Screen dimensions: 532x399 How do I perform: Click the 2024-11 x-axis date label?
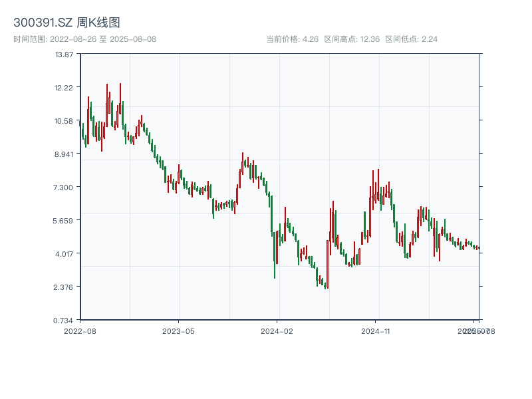pyautogui.click(x=375, y=331)
